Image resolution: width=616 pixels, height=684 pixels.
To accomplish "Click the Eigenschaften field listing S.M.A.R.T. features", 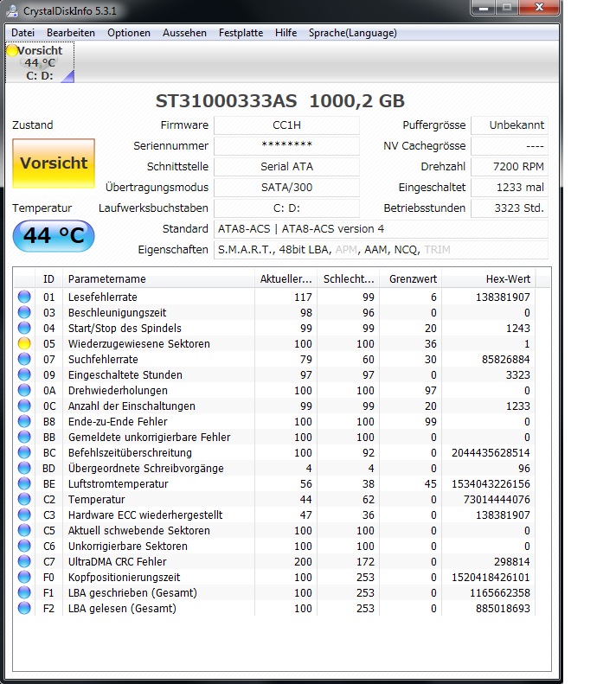I will click(x=382, y=250).
